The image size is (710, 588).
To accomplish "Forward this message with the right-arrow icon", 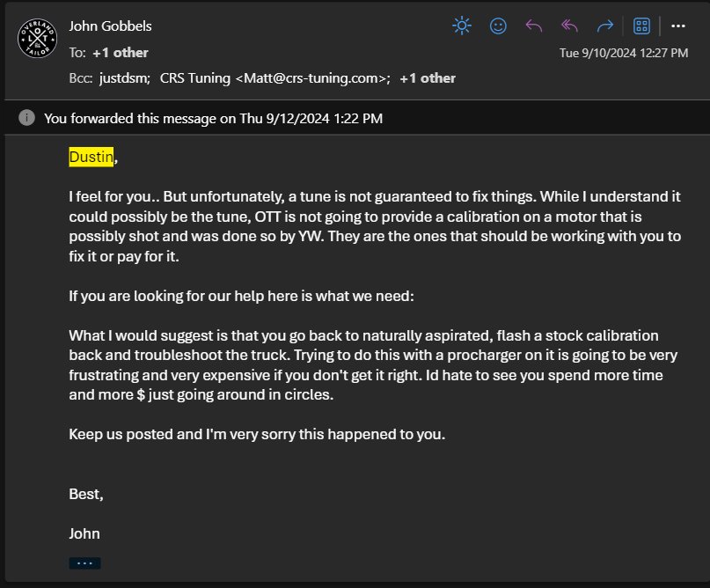I will coord(605,26).
